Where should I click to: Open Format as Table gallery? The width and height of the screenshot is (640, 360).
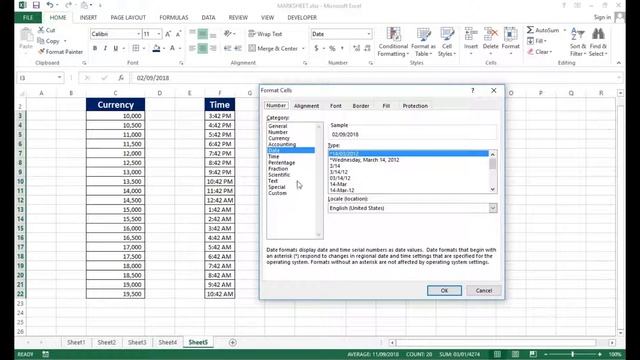point(423,42)
